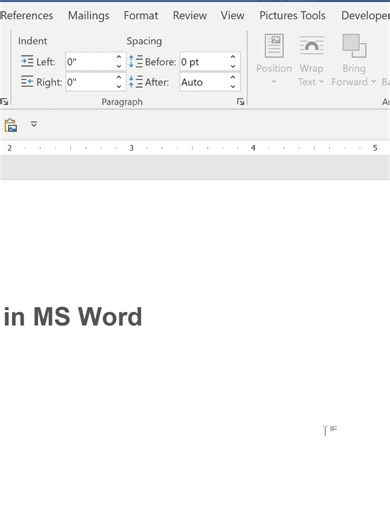Decrease the Spacing Before value
Image resolution: width=390 pixels, height=520 pixels.
tap(233, 66)
